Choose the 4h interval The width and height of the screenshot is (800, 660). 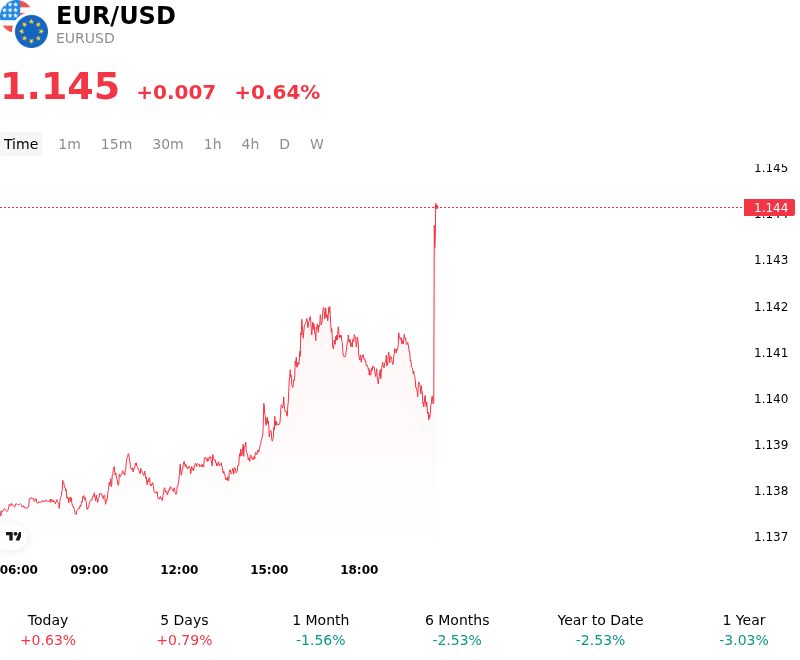pyautogui.click(x=250, y=144)
